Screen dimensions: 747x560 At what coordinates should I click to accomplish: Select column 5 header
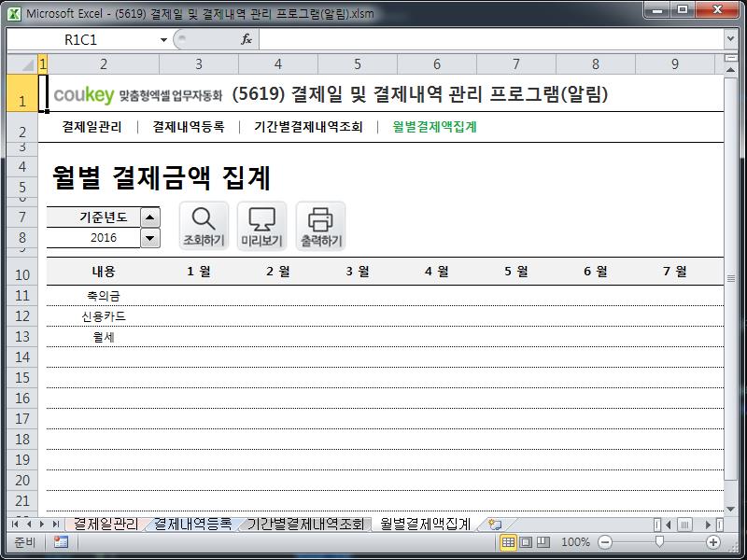(x=358, y=63)
